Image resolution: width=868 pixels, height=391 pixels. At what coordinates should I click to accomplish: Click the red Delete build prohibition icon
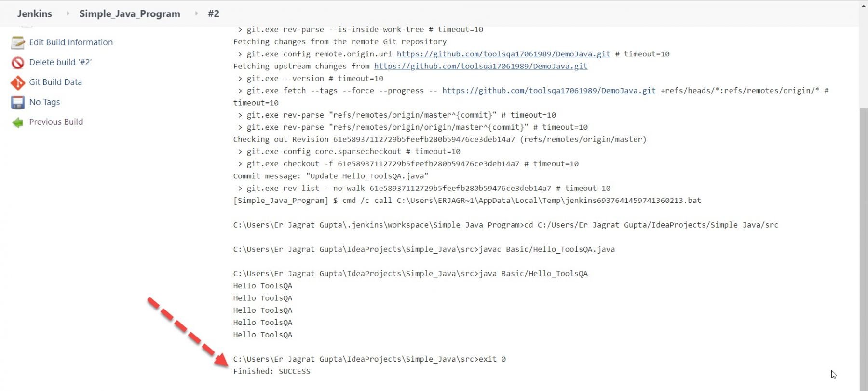pos(17,62)
